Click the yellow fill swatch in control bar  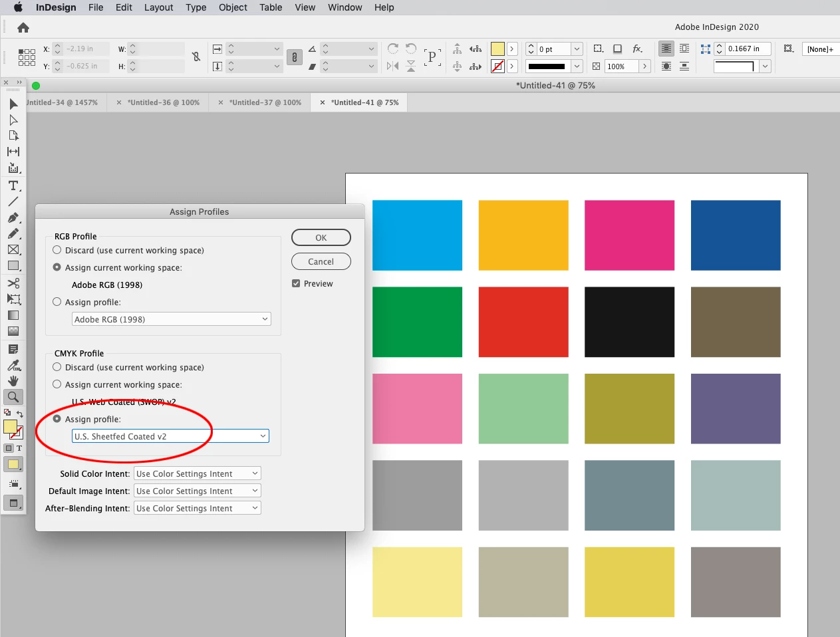[x=497, y=49]
